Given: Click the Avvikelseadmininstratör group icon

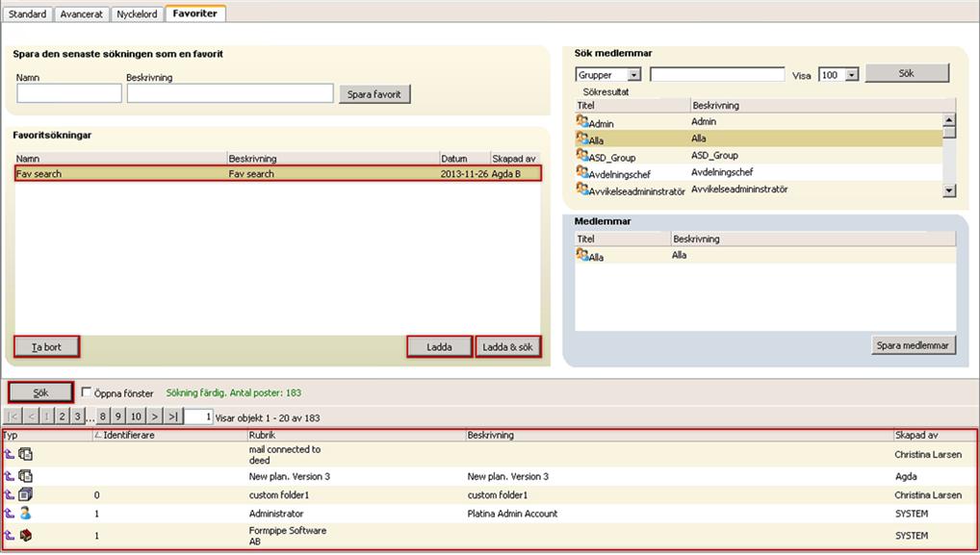Looking at the screenshot, I should [581, 189].
